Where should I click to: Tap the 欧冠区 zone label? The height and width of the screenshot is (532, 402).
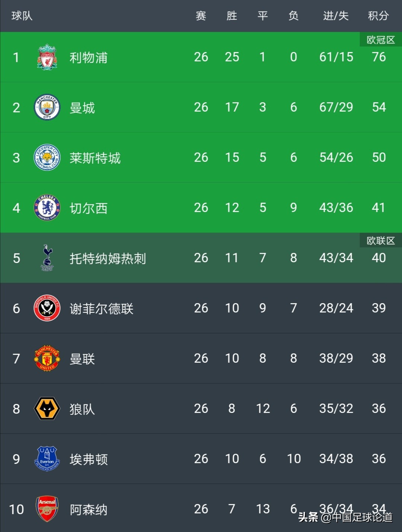coord(381,39)
